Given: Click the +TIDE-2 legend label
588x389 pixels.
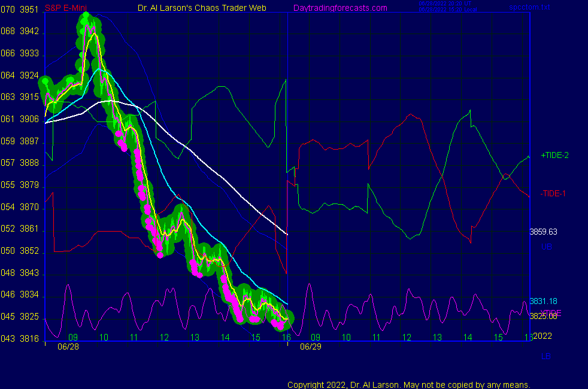Looking at the screenshot, I should pyautogui.click(x=554, y=155).
